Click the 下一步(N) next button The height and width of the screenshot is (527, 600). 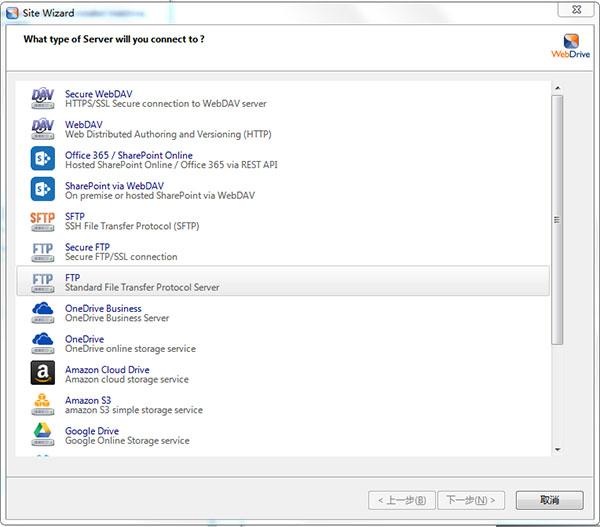point(471,500)
